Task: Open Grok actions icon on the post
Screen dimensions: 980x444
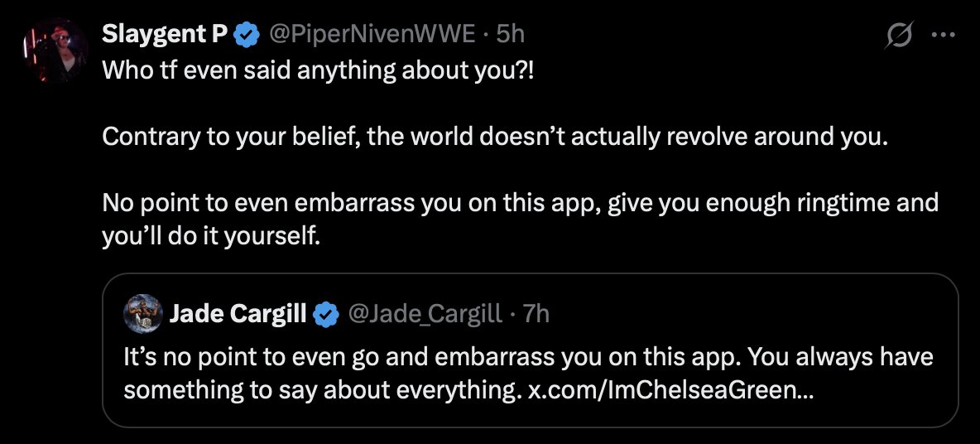Action: pyautogui.click(x=899, y=36)
